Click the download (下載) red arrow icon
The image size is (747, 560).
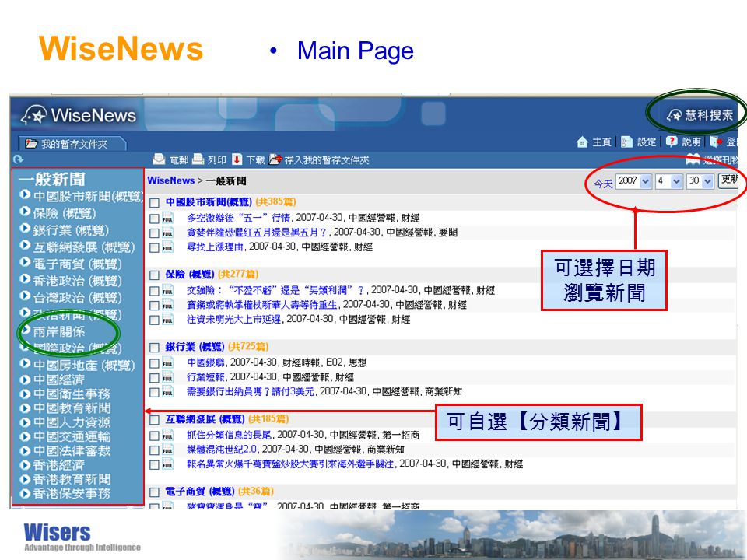pyautogui.click(x=237, y=159)
